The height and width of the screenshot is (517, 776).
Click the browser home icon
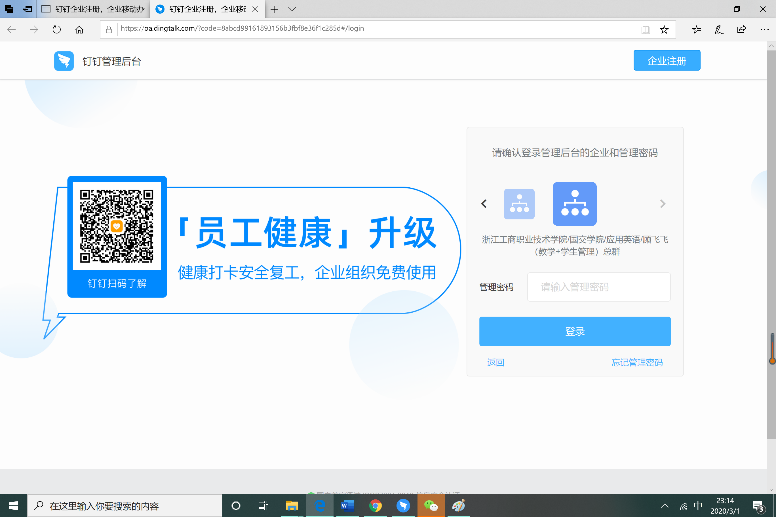pos(79,29)
